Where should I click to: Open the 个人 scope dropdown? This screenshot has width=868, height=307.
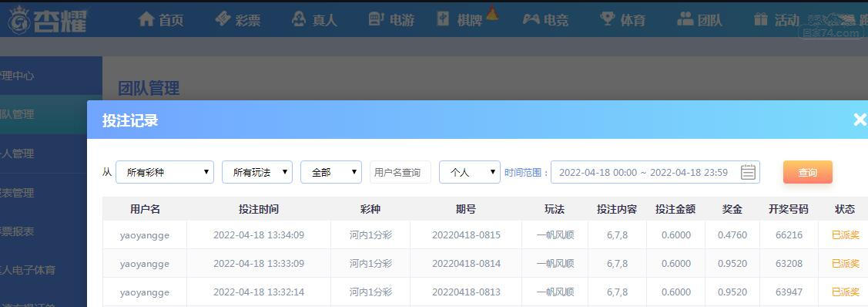(470, 172)
